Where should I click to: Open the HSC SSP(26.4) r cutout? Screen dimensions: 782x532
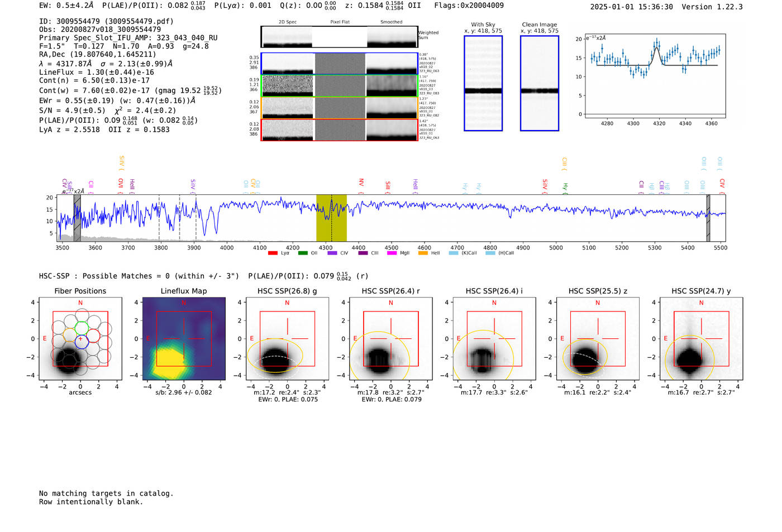point(391,338)
